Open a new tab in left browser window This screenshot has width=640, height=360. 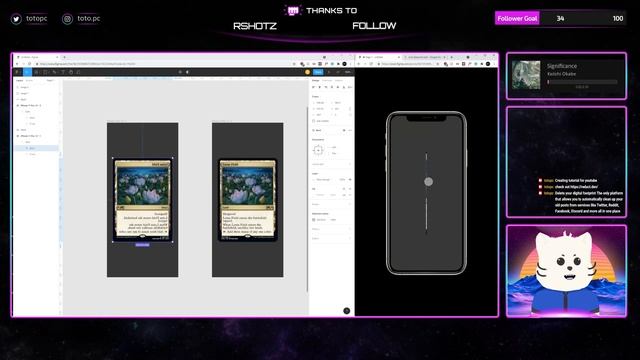64,57
